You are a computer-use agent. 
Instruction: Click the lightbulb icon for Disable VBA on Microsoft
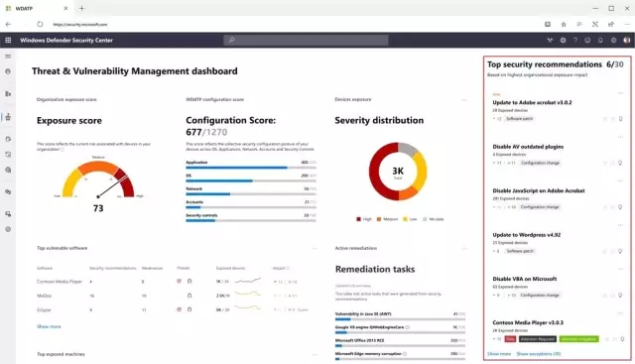pos(620,296)
